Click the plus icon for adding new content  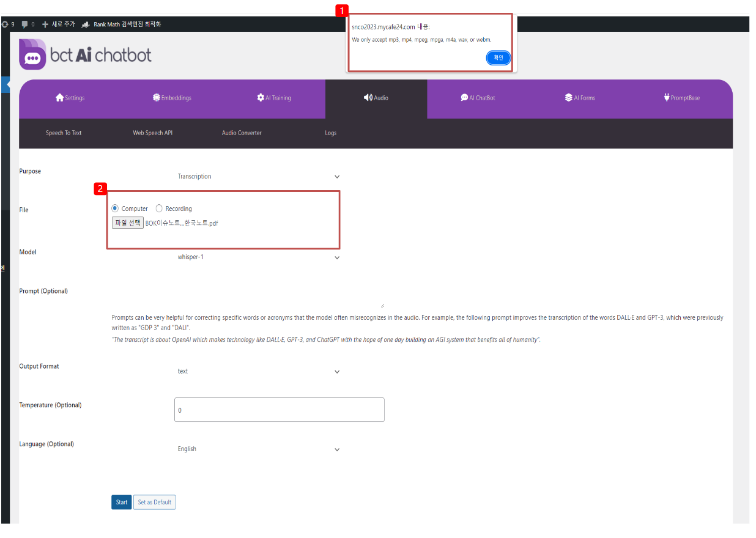45,24
